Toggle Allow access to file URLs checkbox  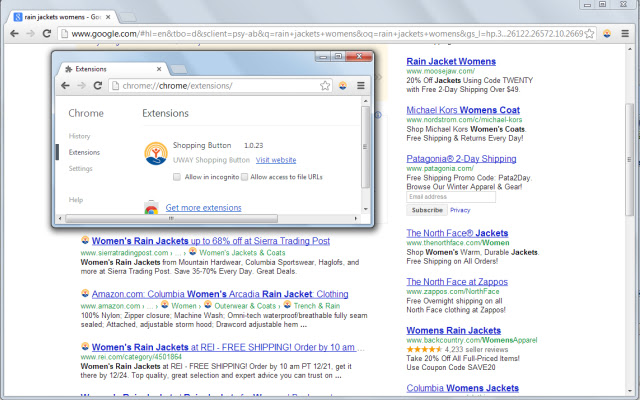click(x=244, y=177)
